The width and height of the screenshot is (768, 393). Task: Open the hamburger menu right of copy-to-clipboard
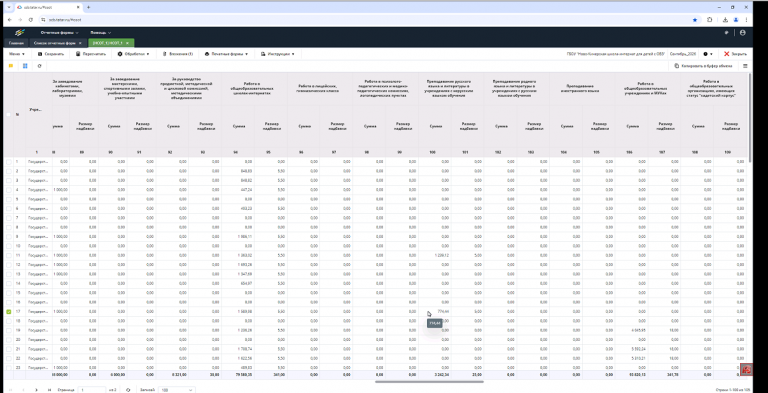click(x=745, y=66)
